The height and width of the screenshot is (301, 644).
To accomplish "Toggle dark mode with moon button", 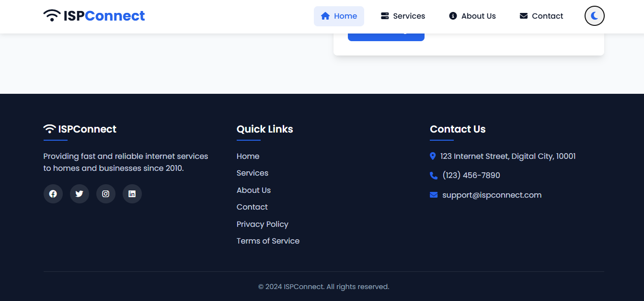I will [594, 16].
